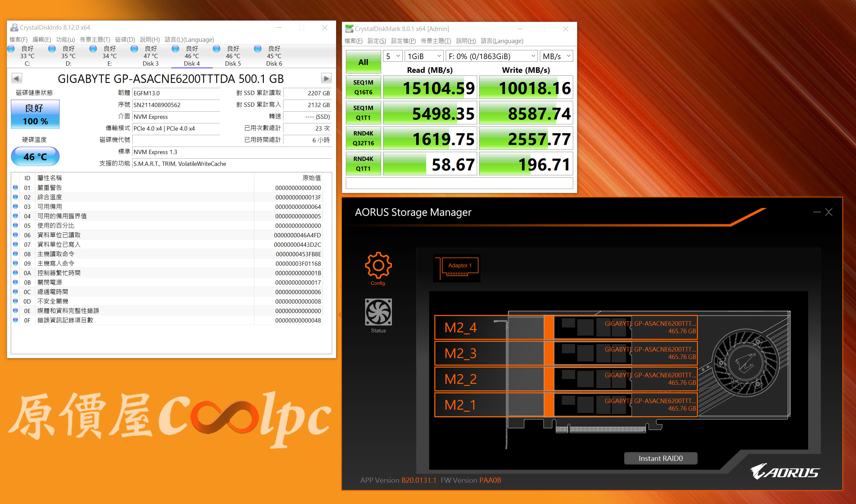Go to previous disk with left arrow
The width and height of the screenshot is (856, 504).
[16, 78]
